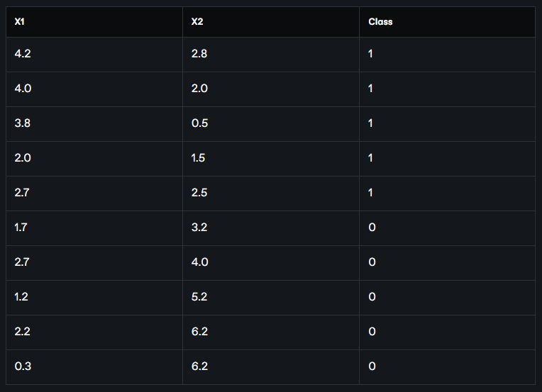Image resolution: width=542 pixels, height=392 pixels.
Task: Click the X2 cell showing 2.5
Action: coord(199,193)
